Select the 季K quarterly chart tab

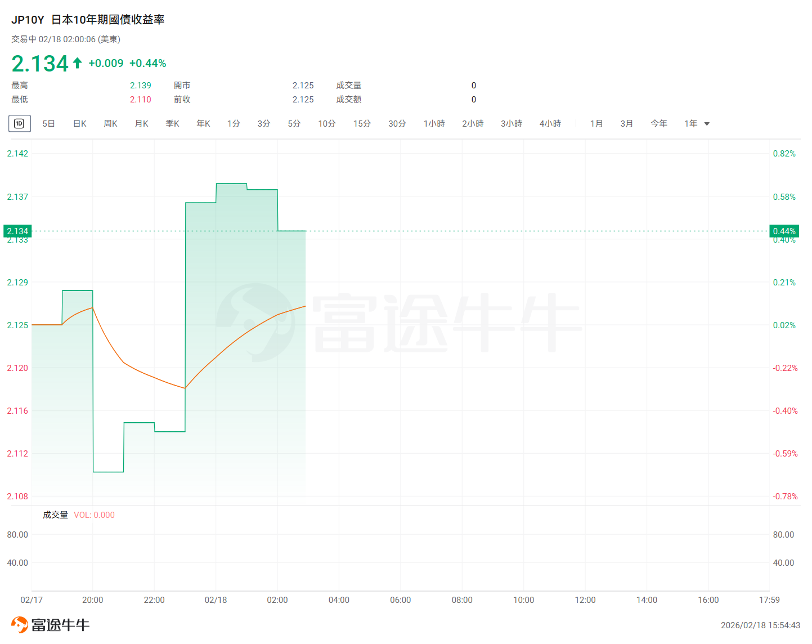tap(172, 124)
